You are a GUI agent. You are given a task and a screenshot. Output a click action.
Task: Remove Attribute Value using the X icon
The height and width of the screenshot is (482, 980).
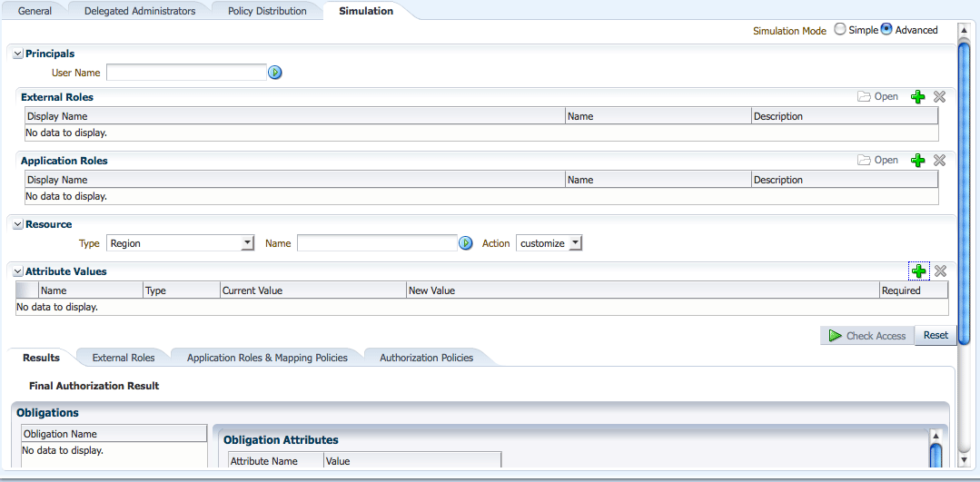tap(940, 271)
